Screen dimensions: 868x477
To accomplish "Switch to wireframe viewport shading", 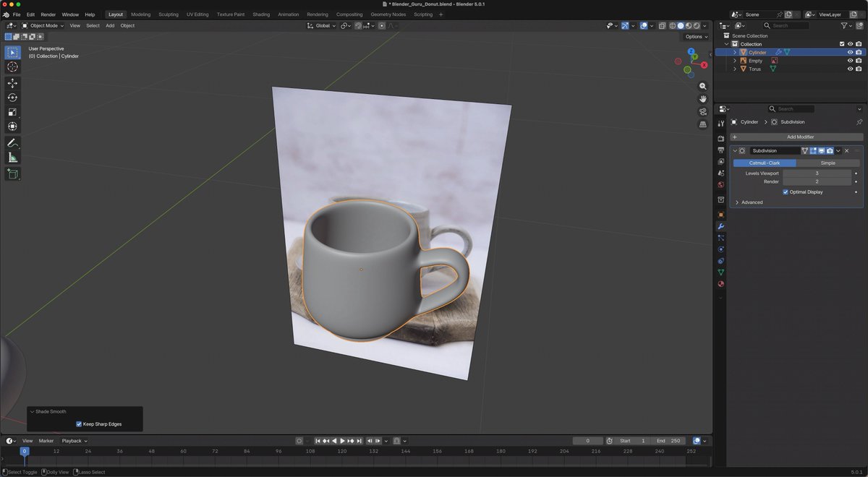I will (672, 25).
